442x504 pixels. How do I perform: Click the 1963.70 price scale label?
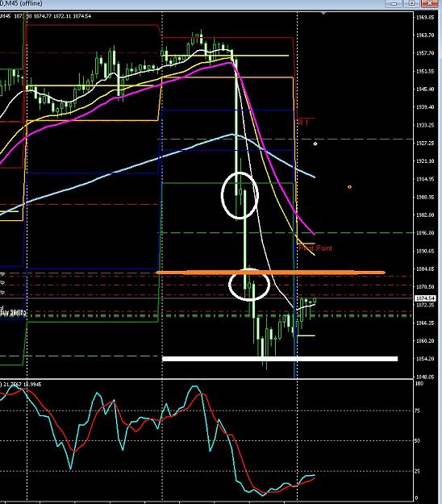tap(425, 35)
